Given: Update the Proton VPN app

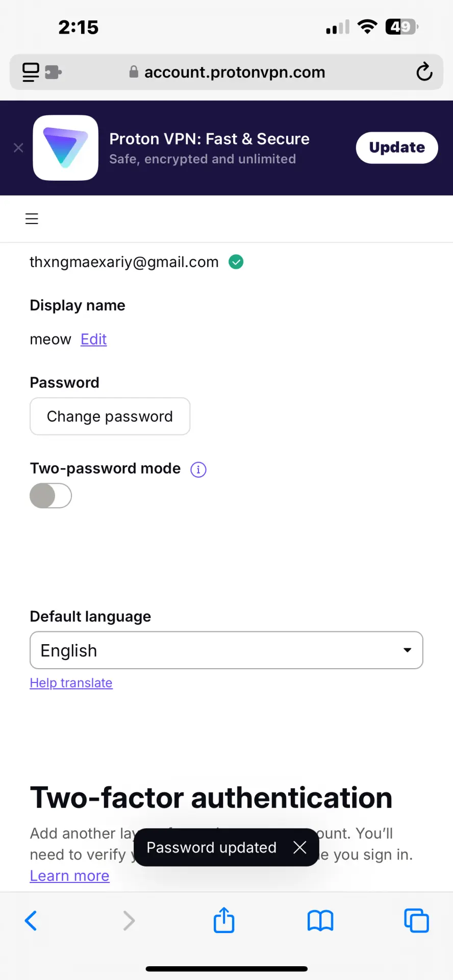Looking at the screenshot, I should [397, 148].
